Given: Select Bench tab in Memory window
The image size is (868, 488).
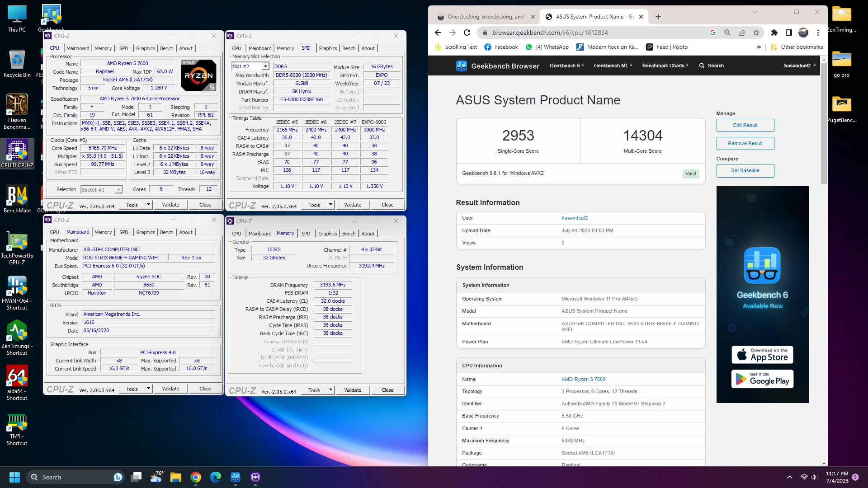Looking at the screenshot, I should point(349,234).
